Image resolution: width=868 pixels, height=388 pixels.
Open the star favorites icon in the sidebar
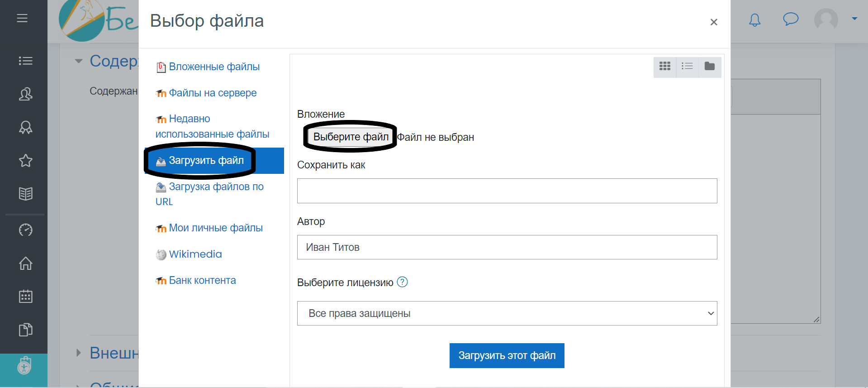coord(25,161)
